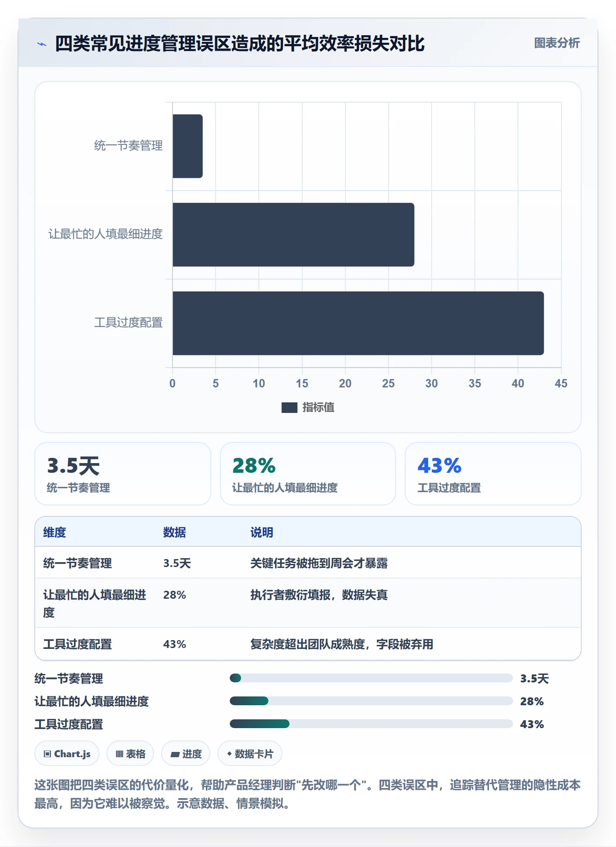616x847 pixels.
Task: Open the 3.5天 statistics card
Action: point(123,474)
